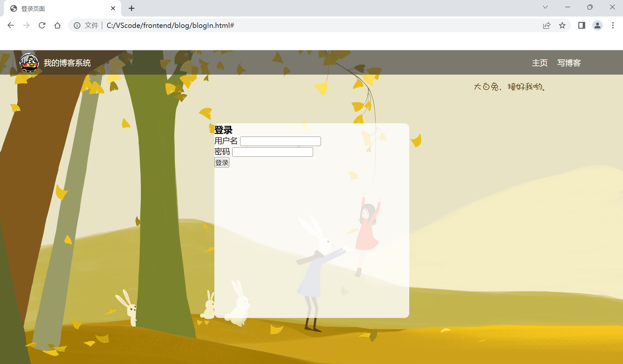Image resolution: width=623 pixels, height=364 pixels.
Task: Click the 我的博客系统 title text
Action: coord(67,63)
